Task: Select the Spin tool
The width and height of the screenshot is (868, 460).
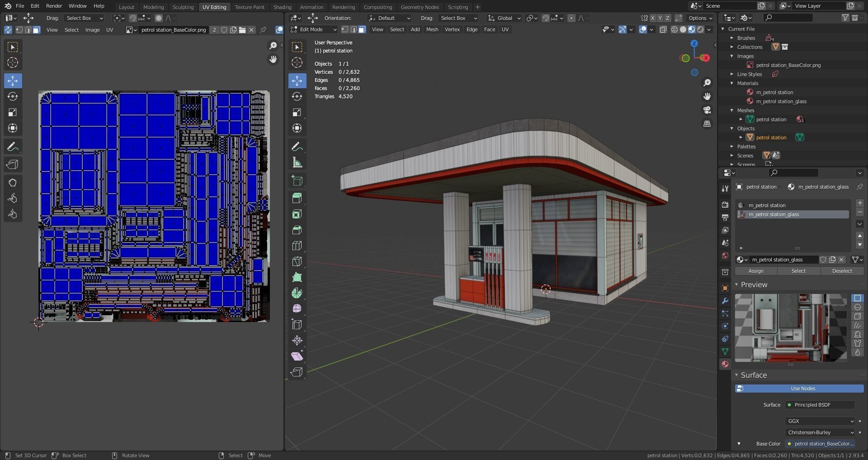Action: (297, 293)
